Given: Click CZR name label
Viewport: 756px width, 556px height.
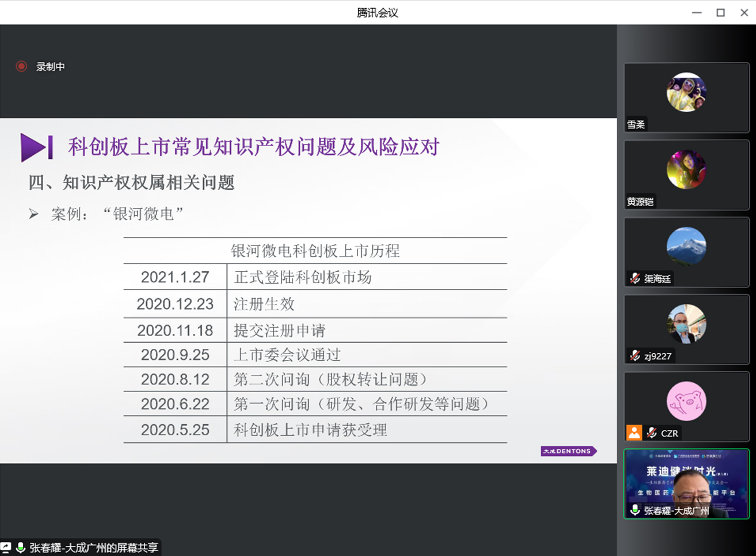Looking at the screenshot, I should point(669,433).
